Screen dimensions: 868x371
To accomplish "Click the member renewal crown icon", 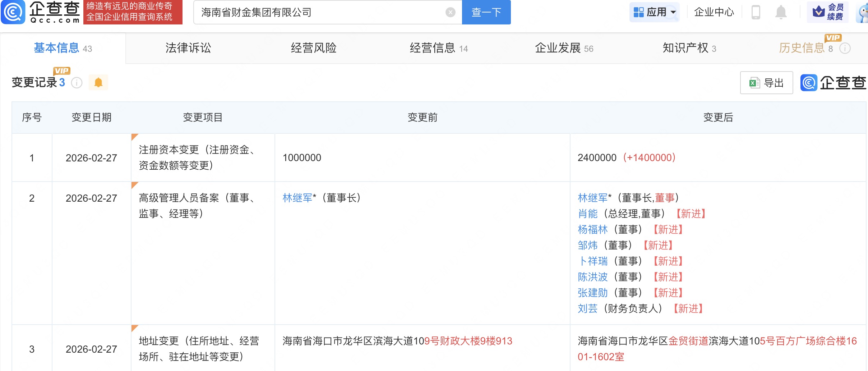I will pyautogui.click(x=819, y=12).
